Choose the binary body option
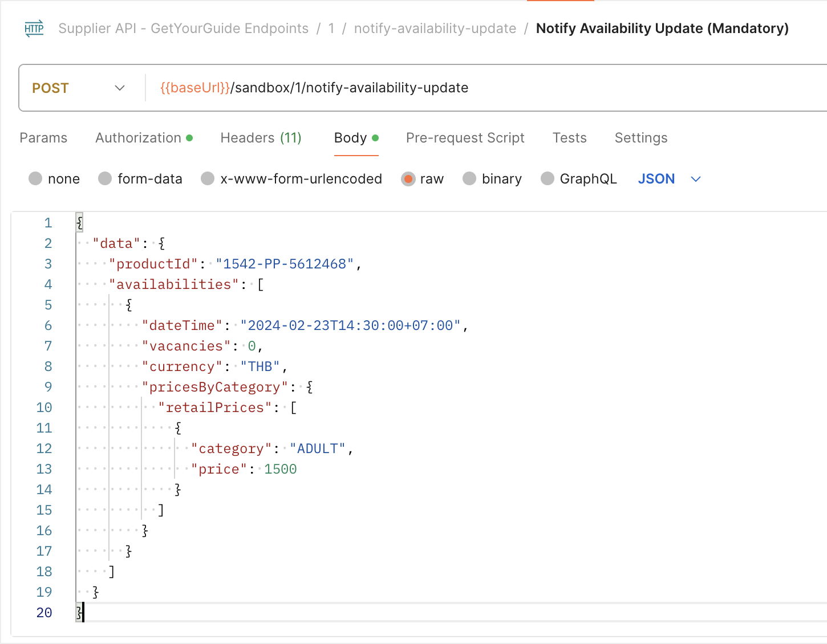 pos(469,179)
